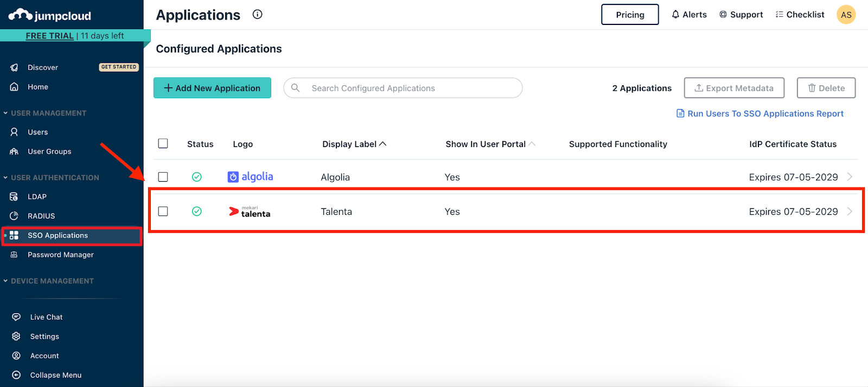Click the Delete button
This screenshot has width=868, height=387.
point(826,88)
